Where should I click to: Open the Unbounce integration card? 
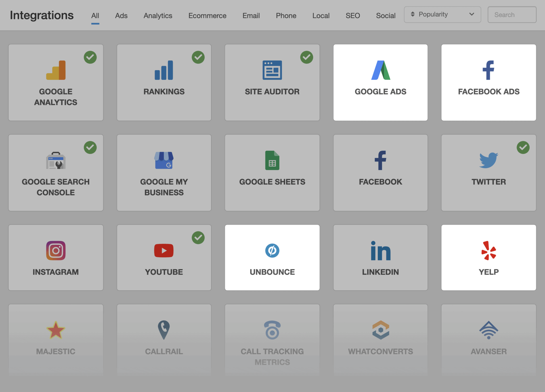[272, 258]
